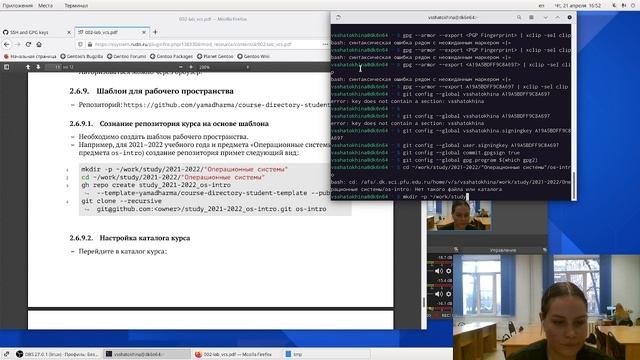Close the SSH and GPG keys tab
Image resolution: width=640 pixels, height=360 pixels.
point(69,32)
